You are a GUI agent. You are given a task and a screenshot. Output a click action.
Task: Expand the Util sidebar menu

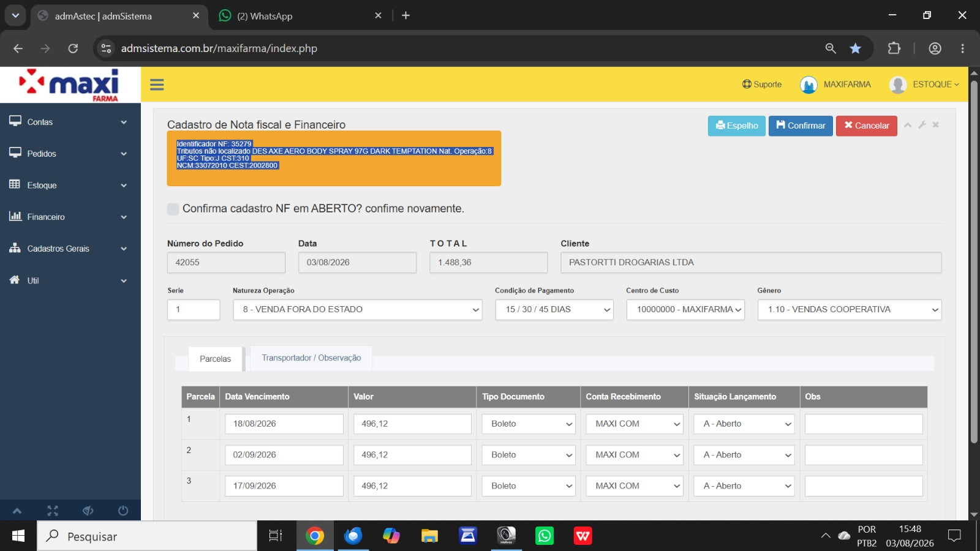(70, 280)
